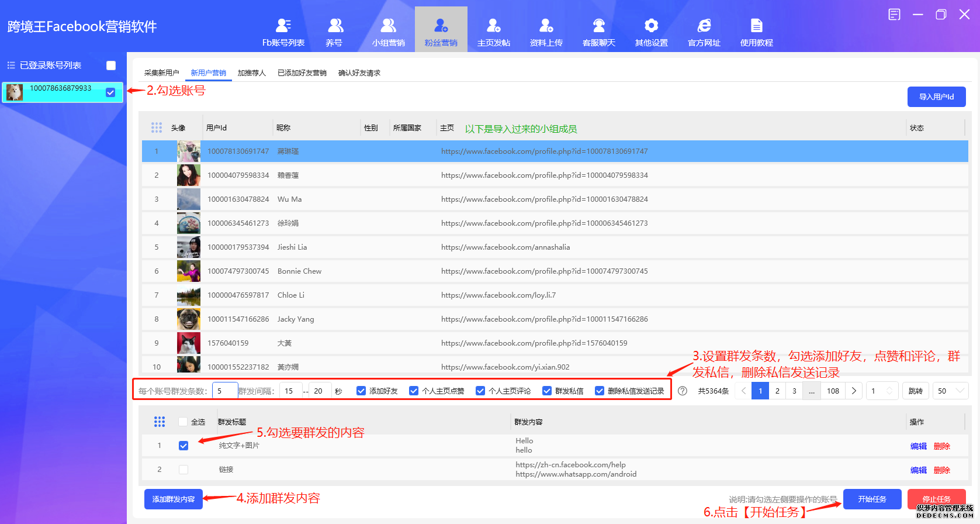Click profile URL of Jieshi Lia
Screen dimensions: 980x524
[x=505, y=247]
